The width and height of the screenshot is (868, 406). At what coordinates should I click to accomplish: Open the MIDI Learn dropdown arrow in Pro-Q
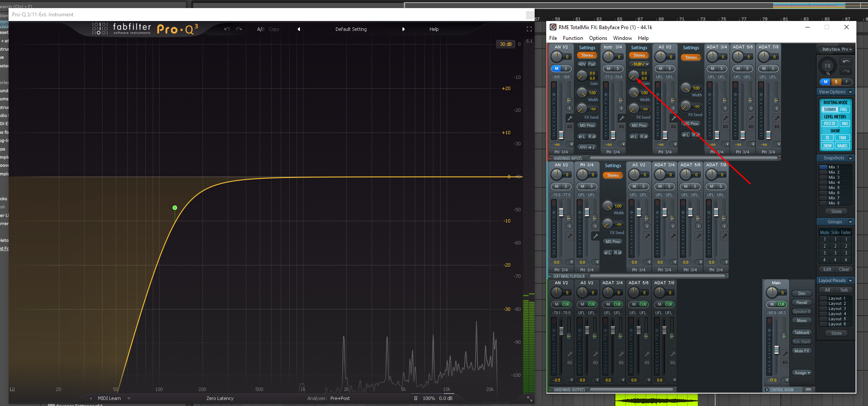[129, 398]
